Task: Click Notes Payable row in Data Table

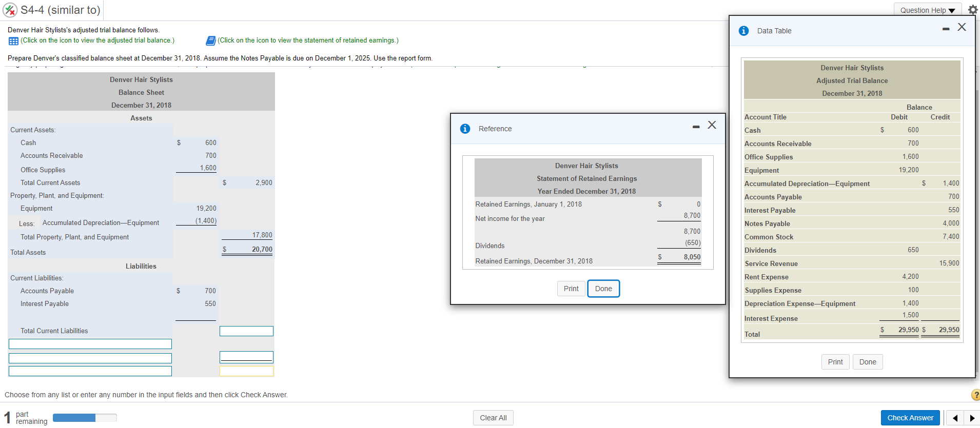Action: [x=852, y=223]
